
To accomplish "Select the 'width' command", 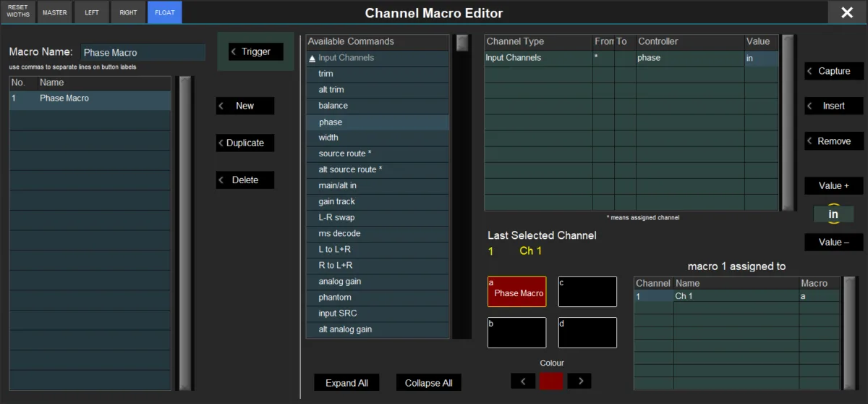I will [377, 138].
